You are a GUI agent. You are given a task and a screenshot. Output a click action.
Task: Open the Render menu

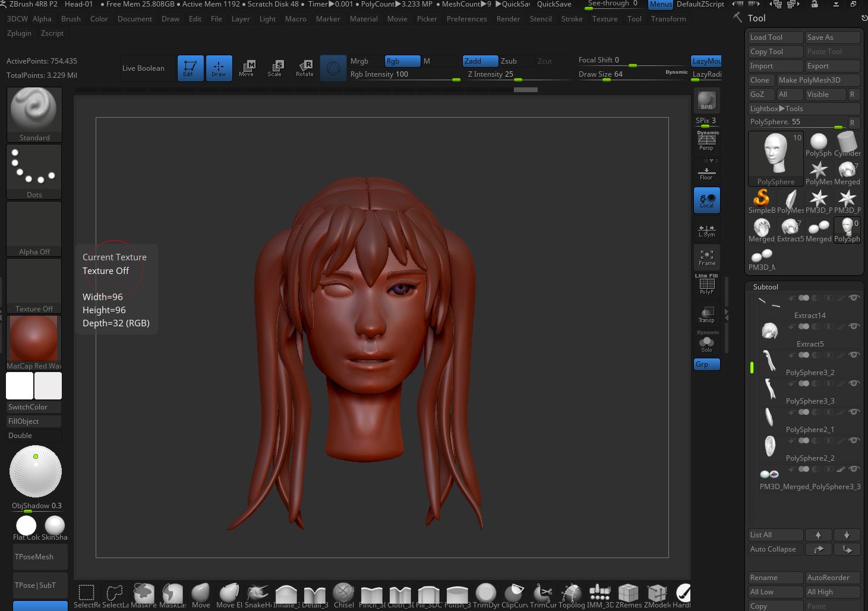click(508, 18)
